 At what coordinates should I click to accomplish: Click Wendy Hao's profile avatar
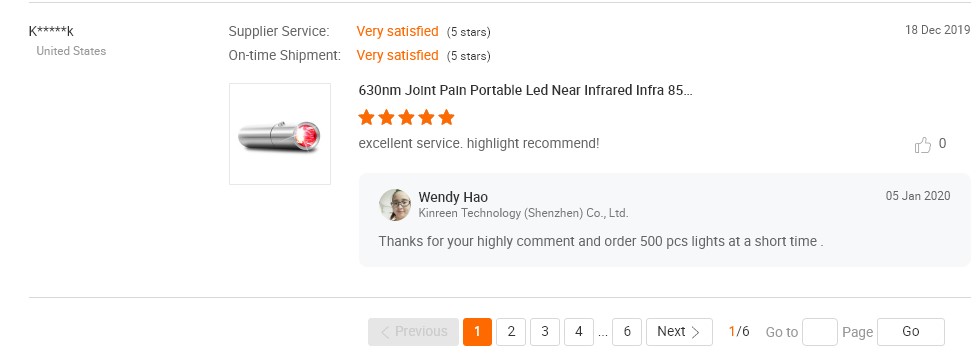point(395,205)
